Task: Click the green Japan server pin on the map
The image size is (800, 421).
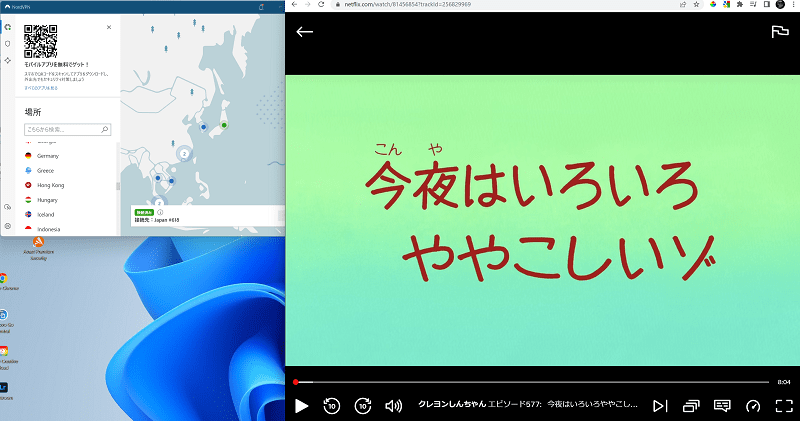Action: coord(224,125)
